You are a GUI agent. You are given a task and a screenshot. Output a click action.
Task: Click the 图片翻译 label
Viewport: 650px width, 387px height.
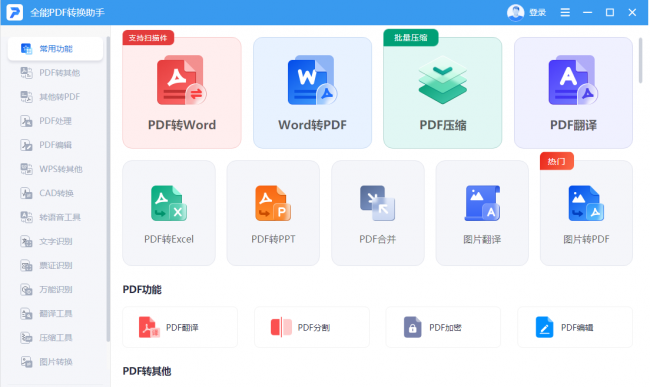click(x=482, y=239)
